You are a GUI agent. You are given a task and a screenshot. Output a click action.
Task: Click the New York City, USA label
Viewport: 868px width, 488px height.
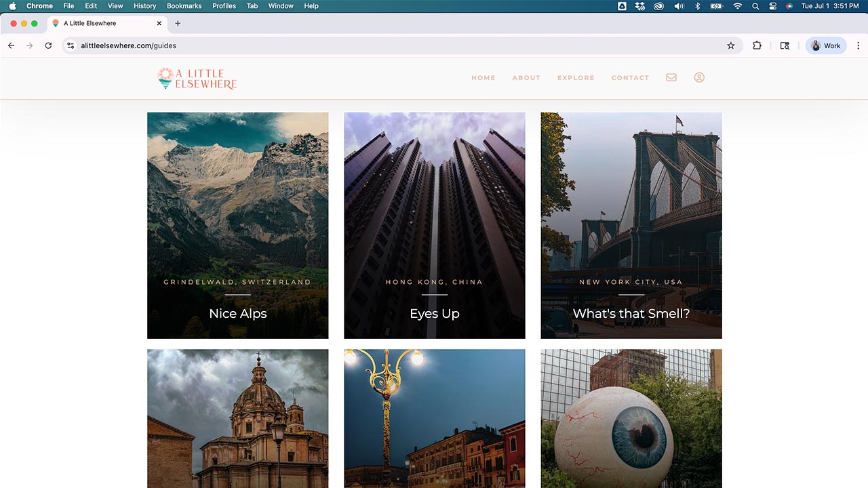tap(631, 282)
